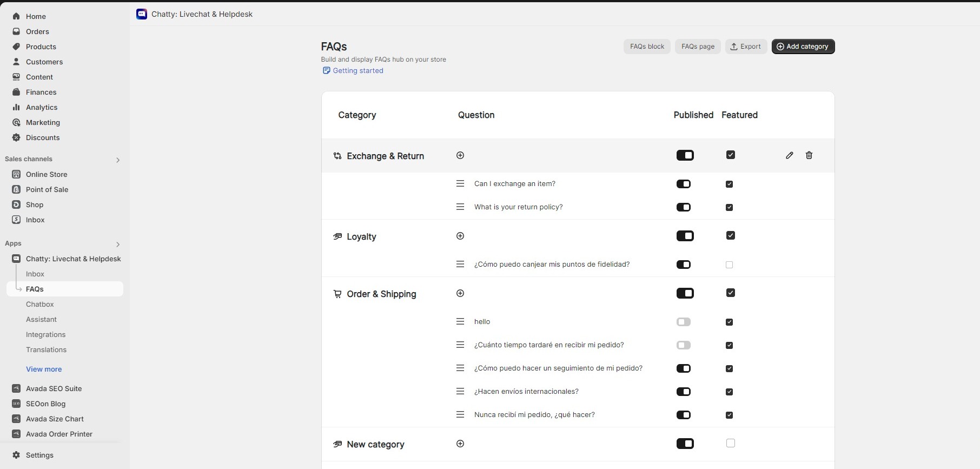The image size is (980, 469).
Task: Click trash icon to delete Exchange & Return
Action: 809,155
